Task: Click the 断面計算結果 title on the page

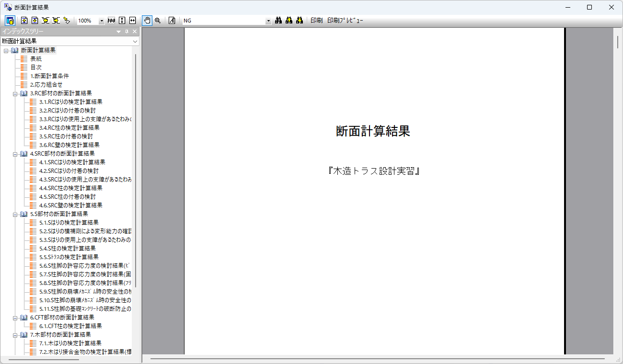Action: (x=373, y=132)
